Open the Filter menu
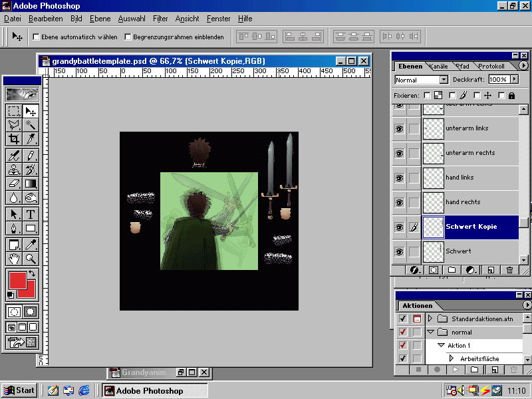The image size is (532, 399). pos(160,19)
